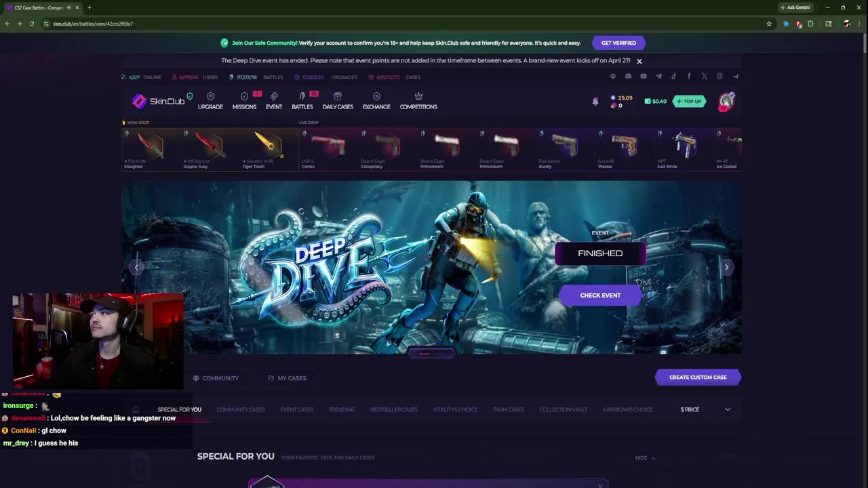The image size is (868, 488).
Task: Open the Instagram social link
Action: [719, 77]
